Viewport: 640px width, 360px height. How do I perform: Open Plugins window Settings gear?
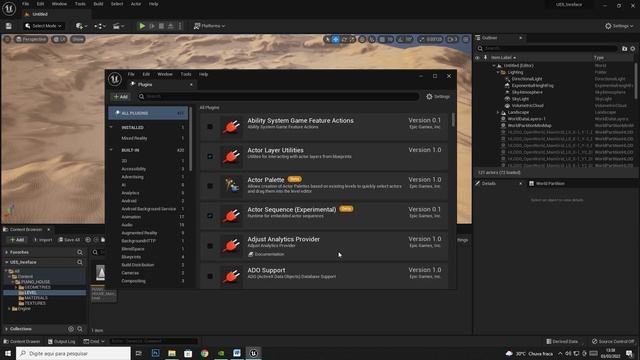point(438,97)
